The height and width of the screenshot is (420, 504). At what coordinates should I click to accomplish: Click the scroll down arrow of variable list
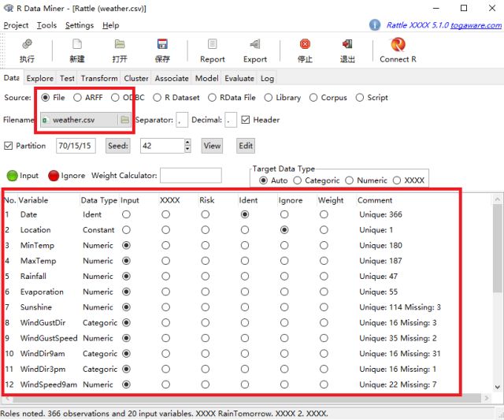click(498, 387)
